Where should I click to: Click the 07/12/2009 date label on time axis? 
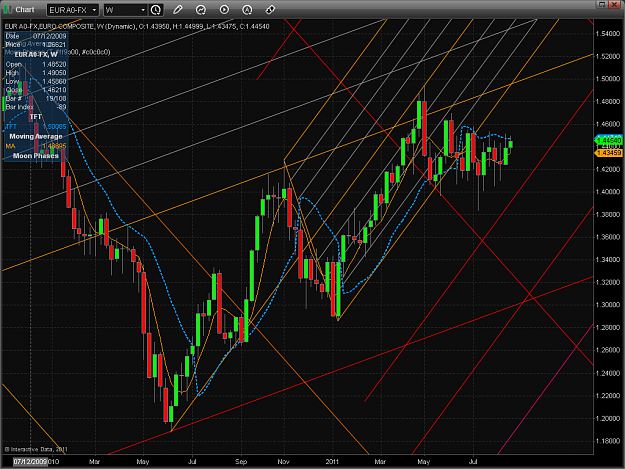coord(30,461)
